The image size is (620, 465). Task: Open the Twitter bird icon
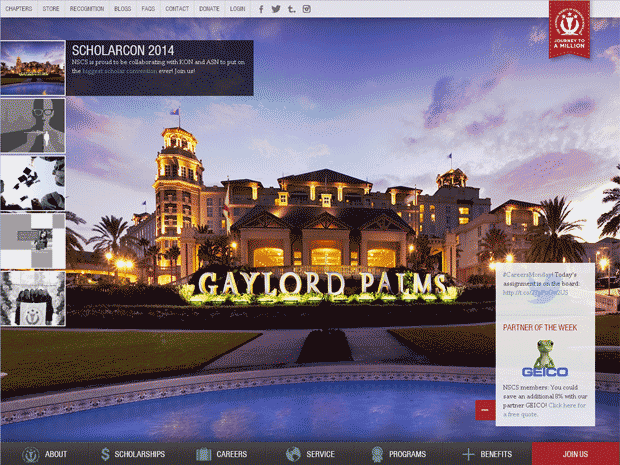276,9
